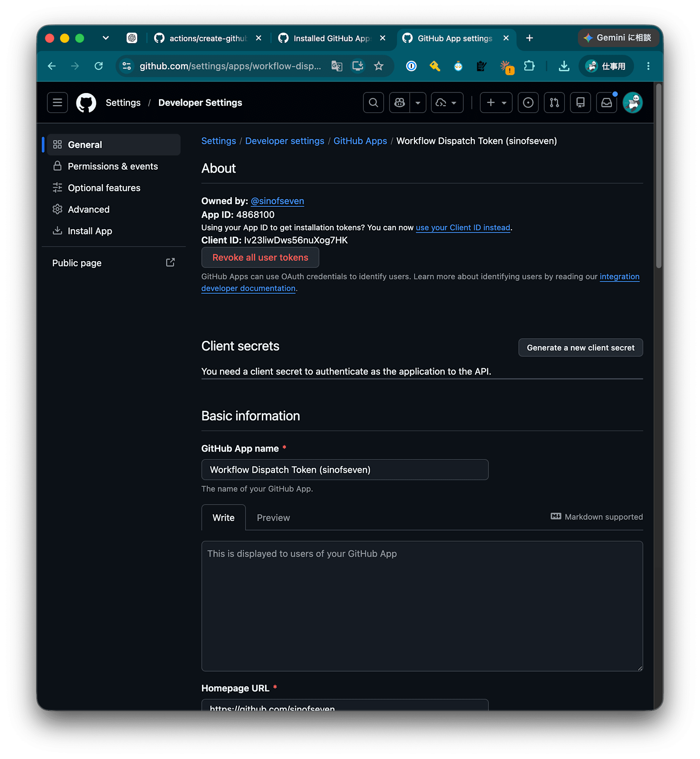Viewport: 700px width, 759px height.
Task: Focus the app description text area
Action: (422, 605)
